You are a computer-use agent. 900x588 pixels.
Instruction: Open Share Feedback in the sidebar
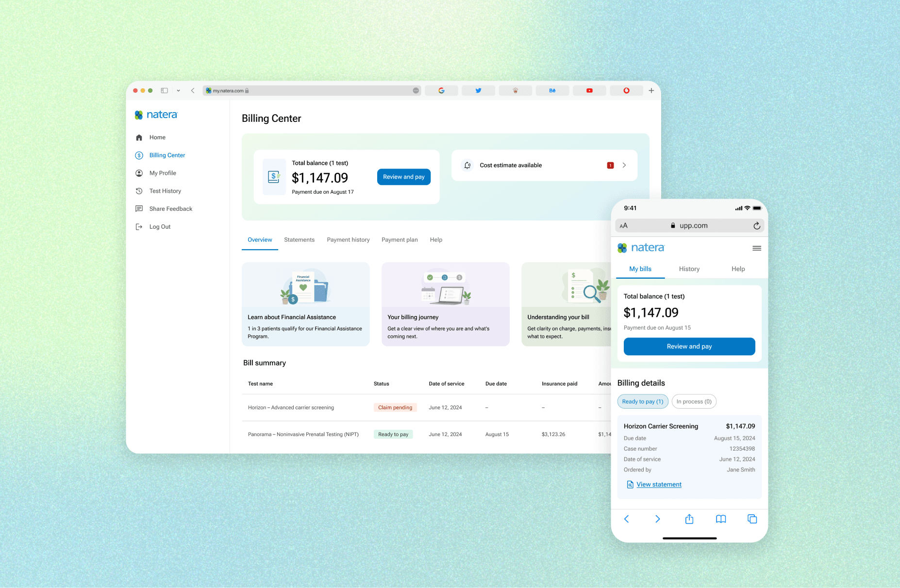(171, 209)
